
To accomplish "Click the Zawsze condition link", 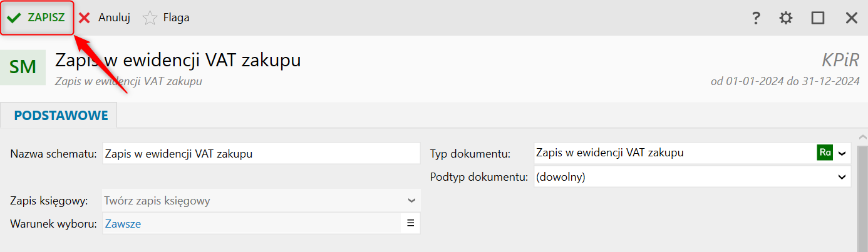I will tap(123, 223).
